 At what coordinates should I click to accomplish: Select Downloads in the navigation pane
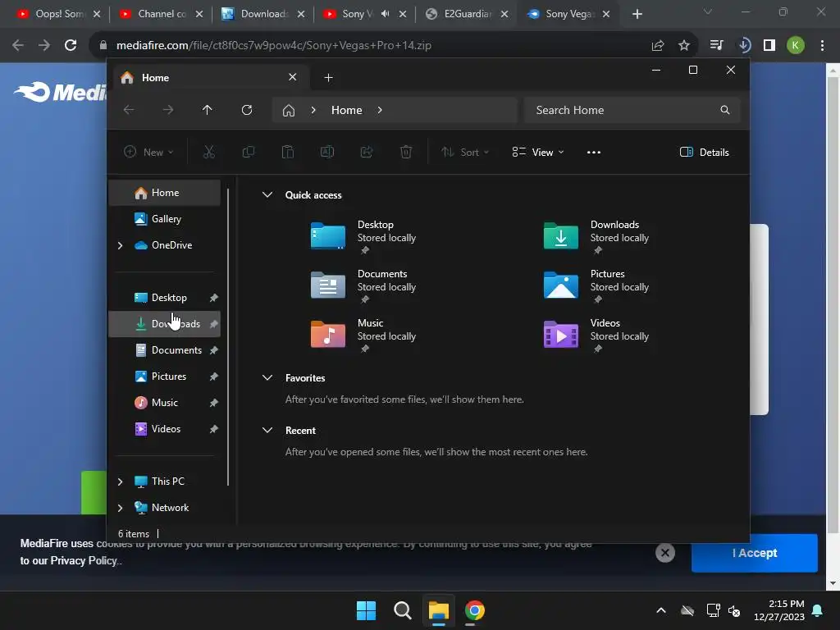pyautogui.click(x=165, y=323)
